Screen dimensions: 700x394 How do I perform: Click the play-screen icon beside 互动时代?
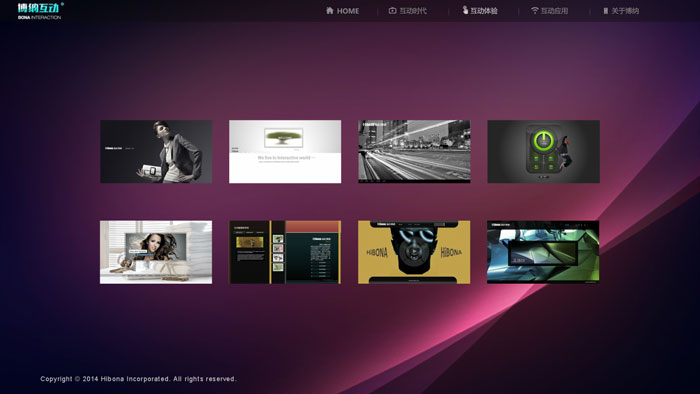(392, 11)
